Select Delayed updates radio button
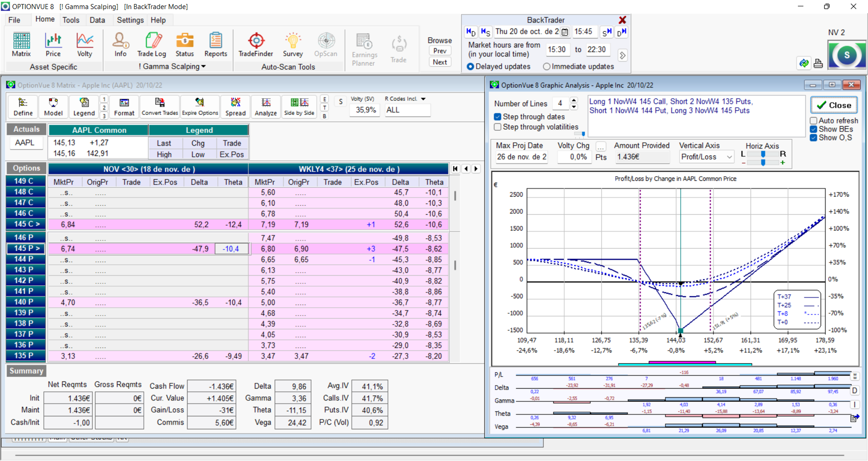Image resolution: width=868 pixels, height=461 pixels. pyautogui.click(x=470, y=67)
